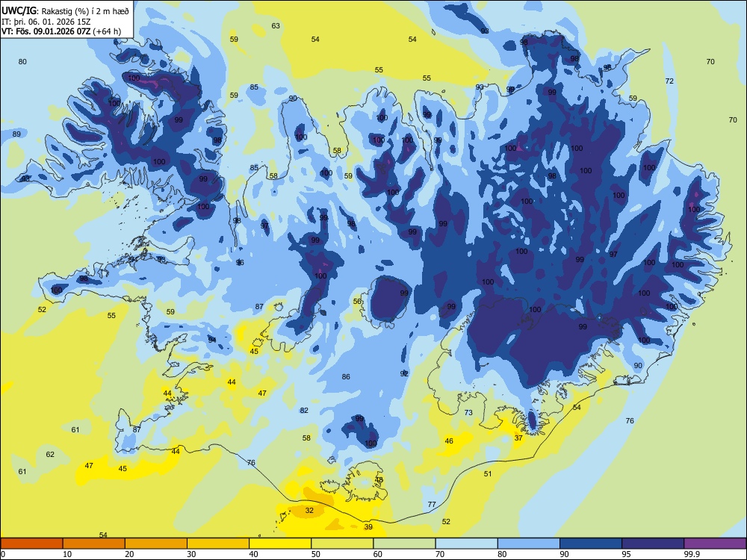The width and height of the screenshot is (747, 560).
Task: Click the 0–10 dark orange legend swatch
Action: tap(31, 544)
